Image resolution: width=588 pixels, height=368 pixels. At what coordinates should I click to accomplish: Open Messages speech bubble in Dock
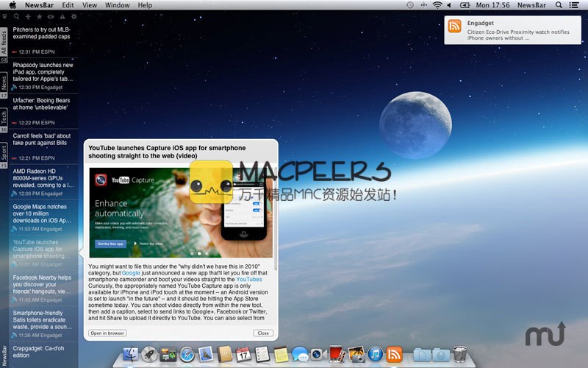pos(300,354)
